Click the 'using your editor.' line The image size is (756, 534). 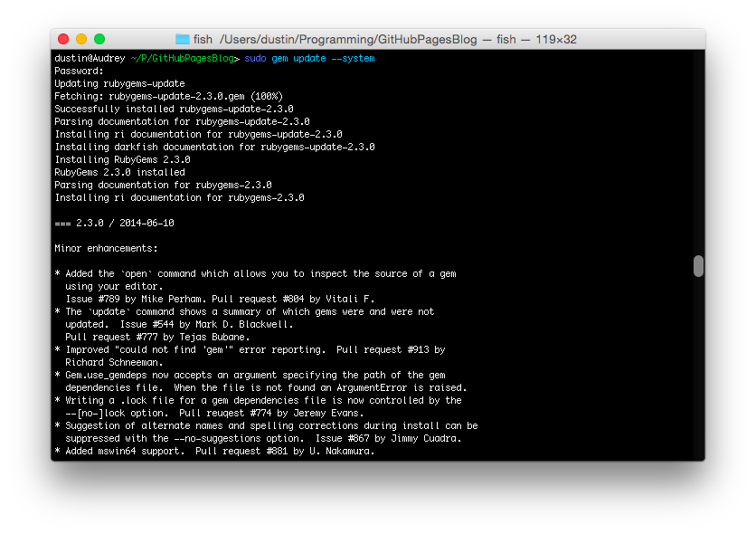tap(114, 286)
